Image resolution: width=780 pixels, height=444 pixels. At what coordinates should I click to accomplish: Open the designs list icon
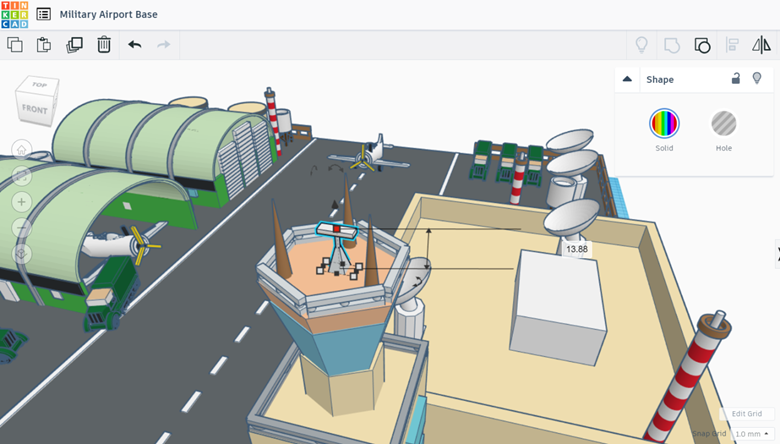[x=44, y=14]
